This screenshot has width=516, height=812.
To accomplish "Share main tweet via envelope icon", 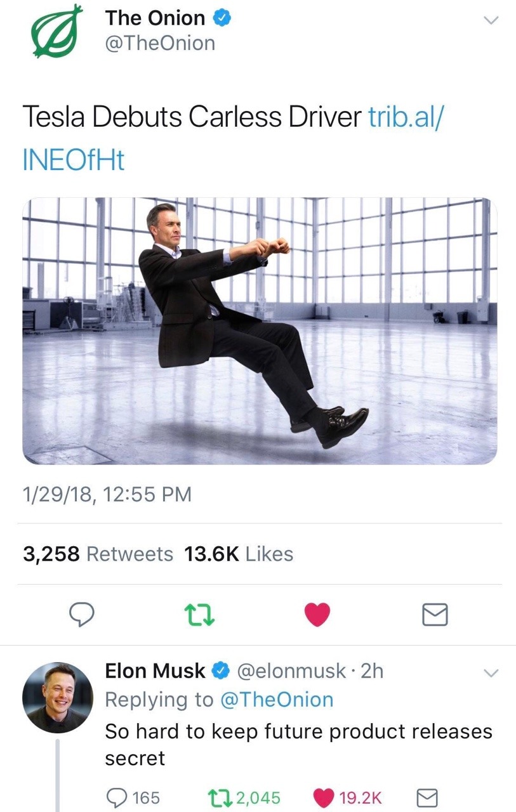I will coord(435,614).
